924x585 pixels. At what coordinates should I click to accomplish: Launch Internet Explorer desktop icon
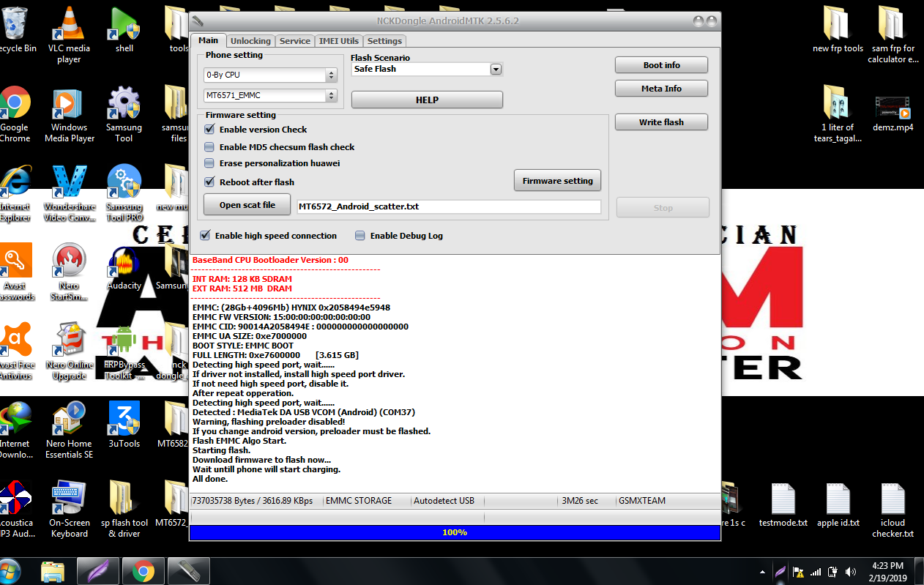pos(15,193)
